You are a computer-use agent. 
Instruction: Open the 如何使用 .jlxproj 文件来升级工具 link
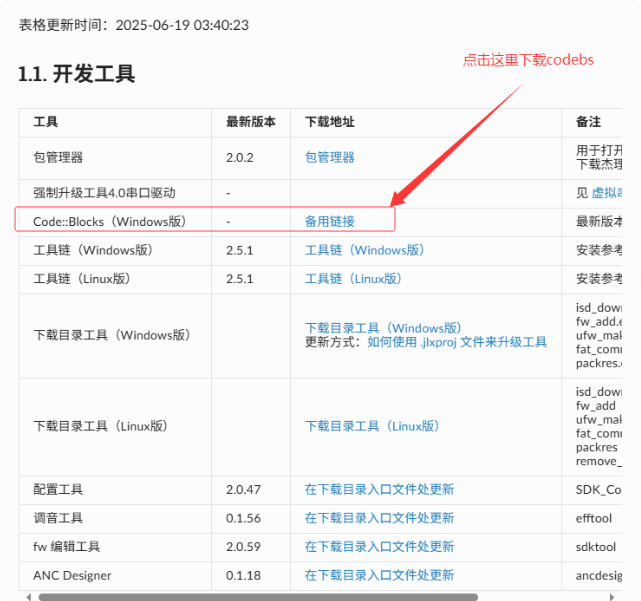457,342
